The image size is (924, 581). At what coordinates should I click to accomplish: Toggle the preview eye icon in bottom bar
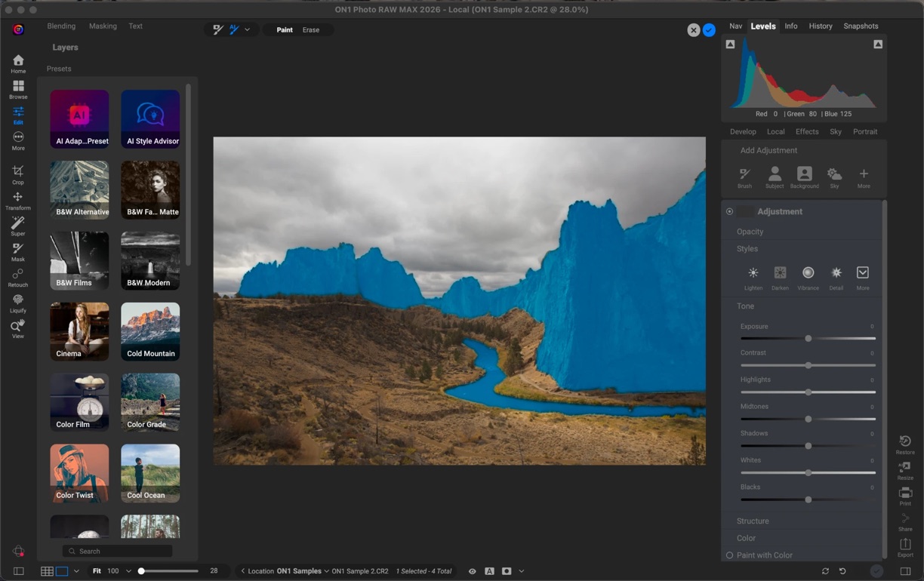473,571
